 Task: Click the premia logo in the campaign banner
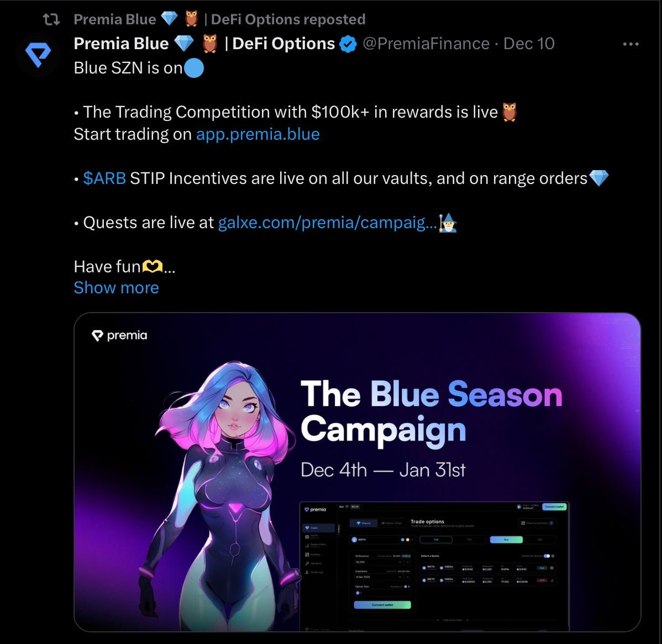pos(119,335)
